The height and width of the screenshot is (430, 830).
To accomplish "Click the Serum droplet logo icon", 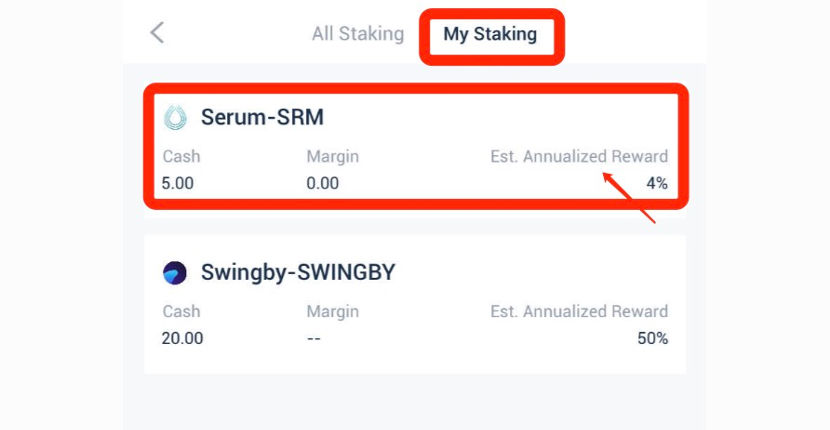I will [x=175, y=118].
